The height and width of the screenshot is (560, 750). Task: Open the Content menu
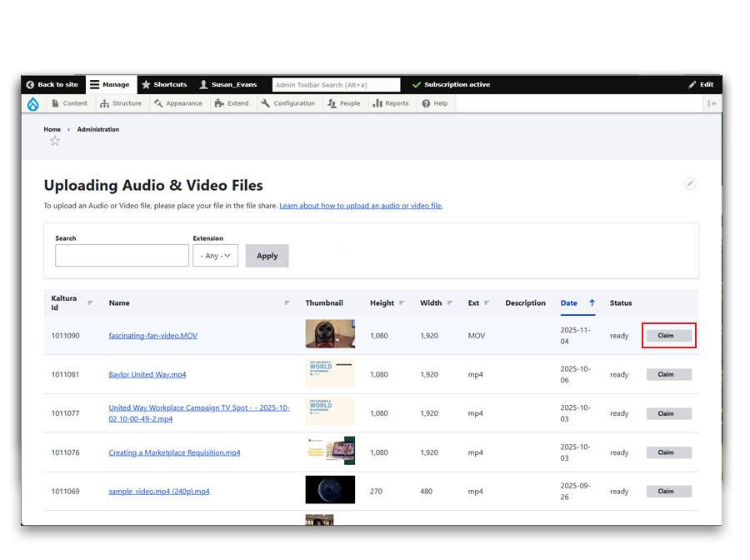coord(70,103)
